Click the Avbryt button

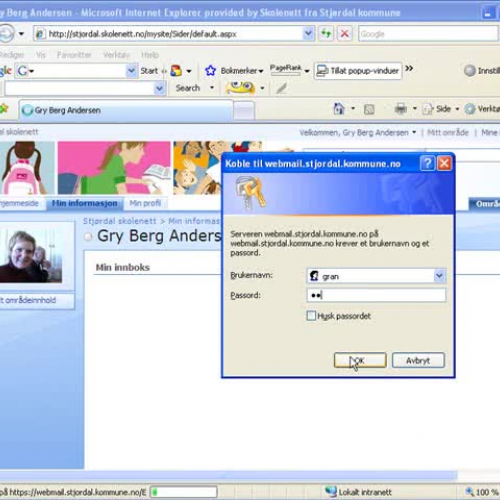point(418,360)
